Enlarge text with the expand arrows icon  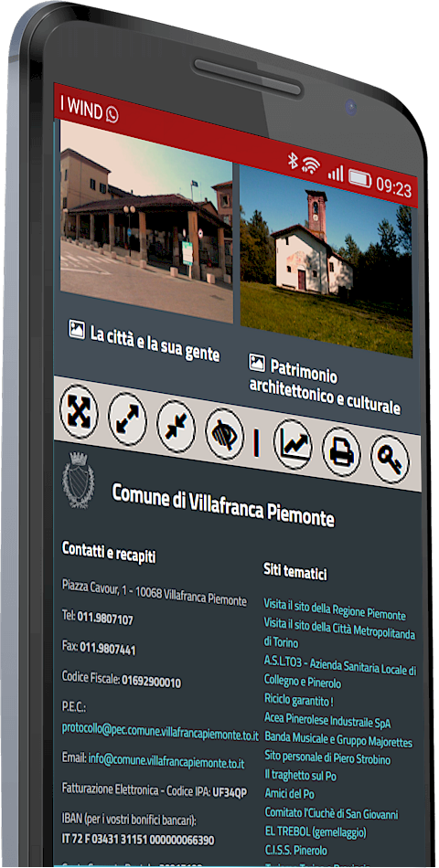(127, 420)
